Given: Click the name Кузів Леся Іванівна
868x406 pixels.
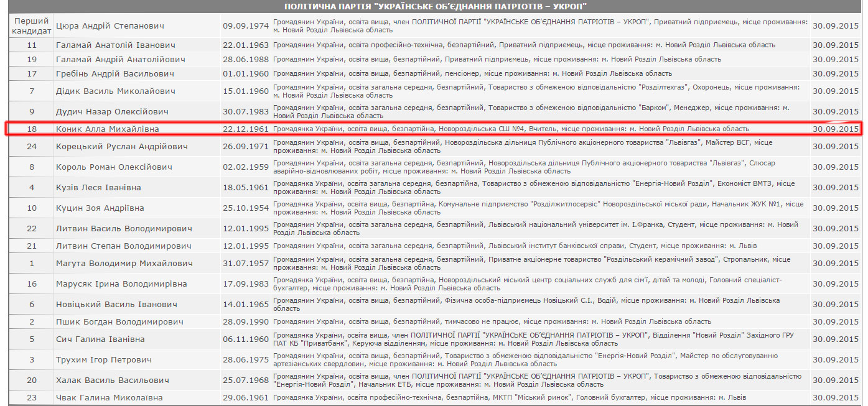Looking at the screenshot, I should (98, 188).
